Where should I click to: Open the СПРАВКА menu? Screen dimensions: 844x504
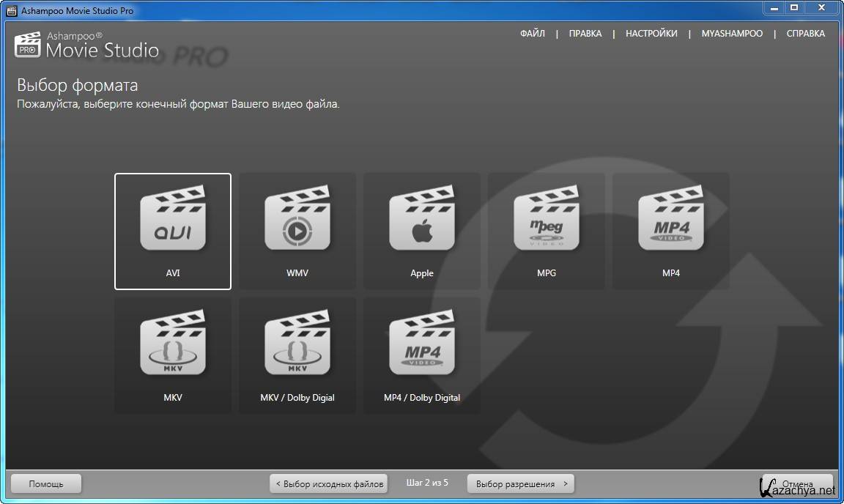coord(805,34)
